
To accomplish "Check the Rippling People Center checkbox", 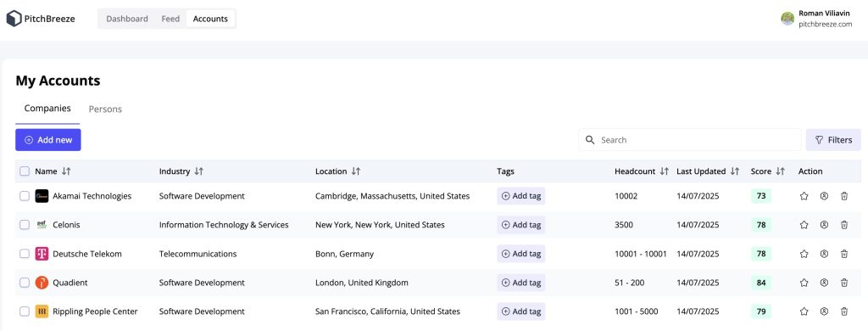I will click(x=25, y=311).
